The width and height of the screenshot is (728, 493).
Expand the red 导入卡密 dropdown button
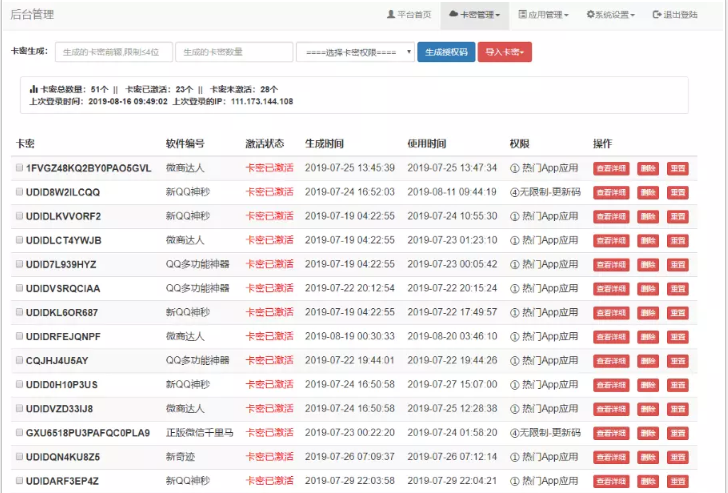[504, 52]
